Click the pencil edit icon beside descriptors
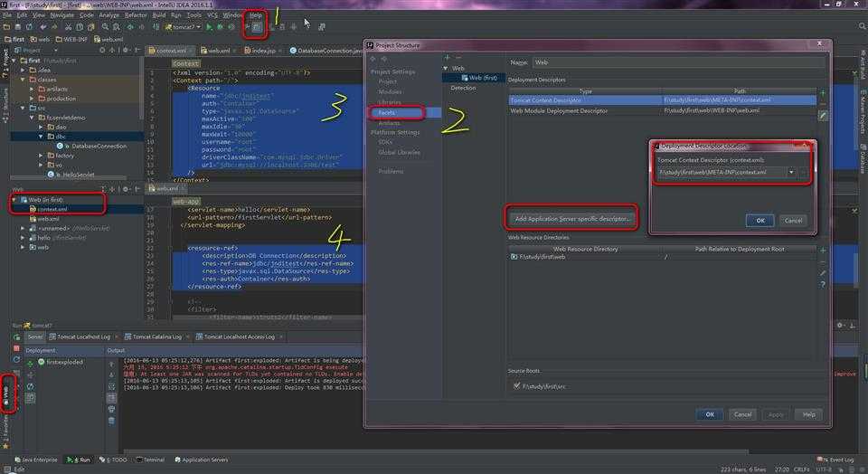The height and width of the screenshot is (474, 868). [823, 116]
